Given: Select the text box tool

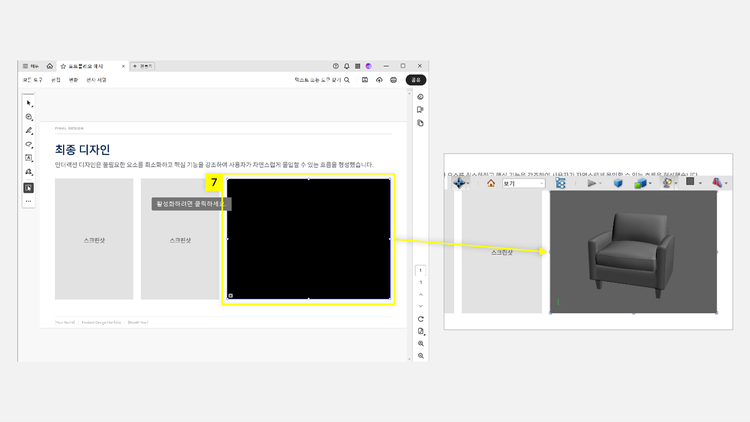Looking at the screenshot, I should click(29, 157).
